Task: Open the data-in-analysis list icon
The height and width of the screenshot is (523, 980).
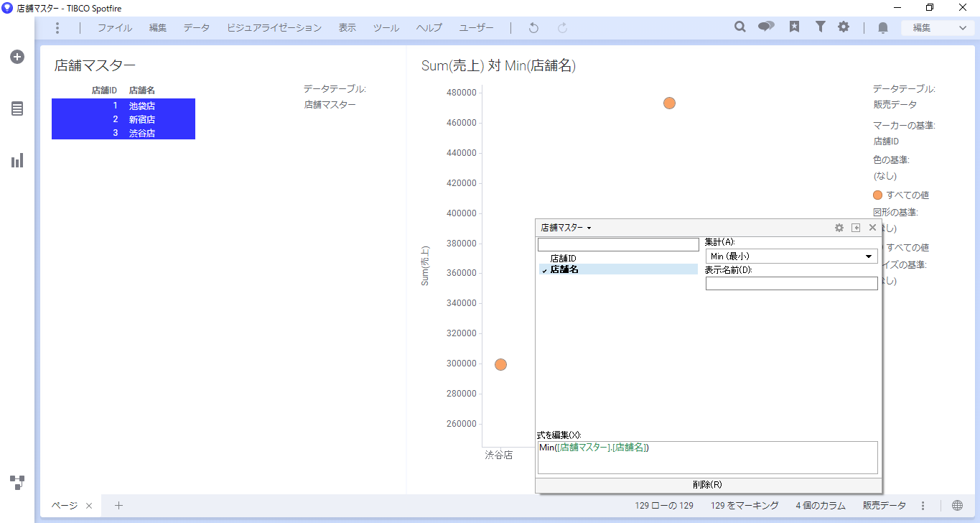Action: pyautogui.click(x=17, y=108)
